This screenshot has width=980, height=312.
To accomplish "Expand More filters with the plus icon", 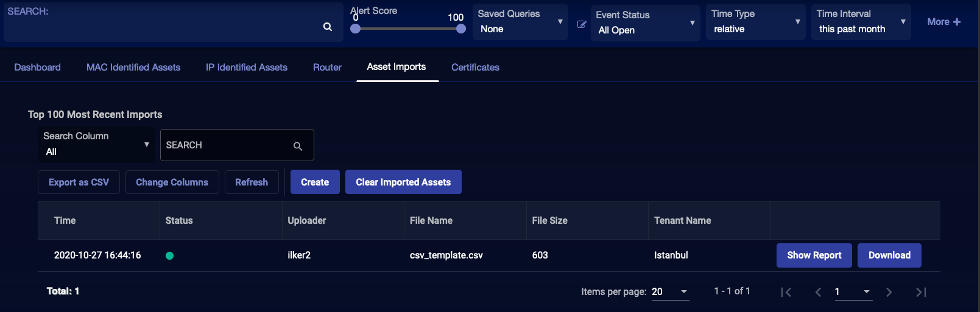I will (943, 22).
